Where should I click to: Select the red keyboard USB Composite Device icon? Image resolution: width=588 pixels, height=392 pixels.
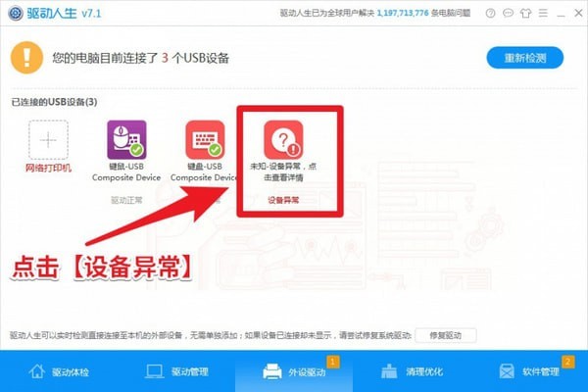(x=203, y=139)
